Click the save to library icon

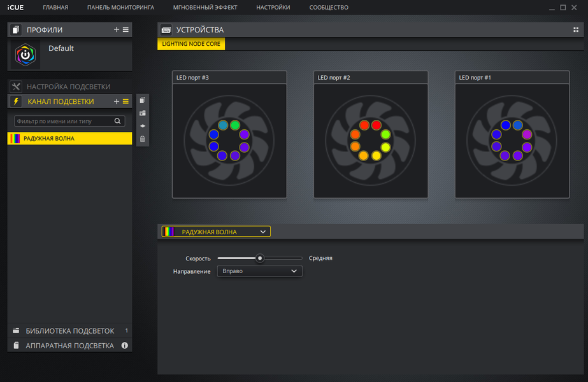tap(143, 113)
